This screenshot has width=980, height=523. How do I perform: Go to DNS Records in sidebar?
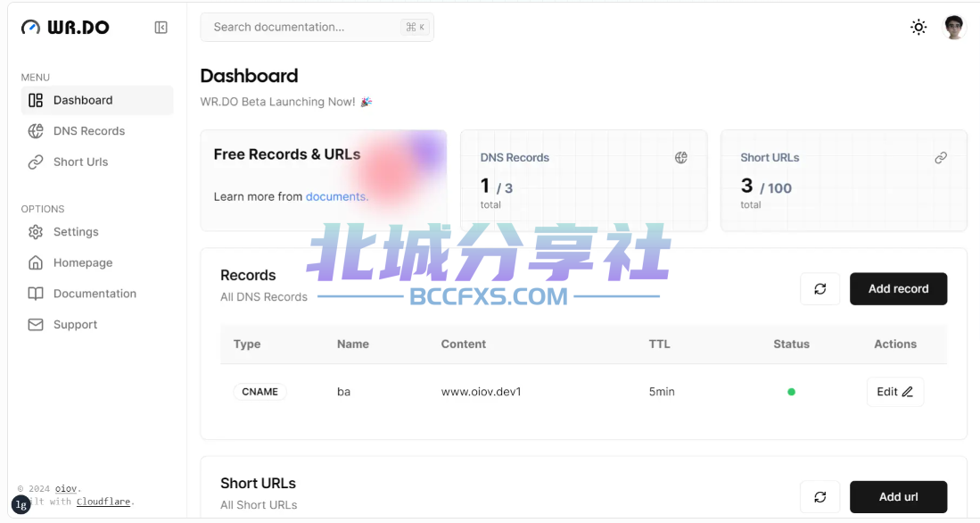[97, 130]
